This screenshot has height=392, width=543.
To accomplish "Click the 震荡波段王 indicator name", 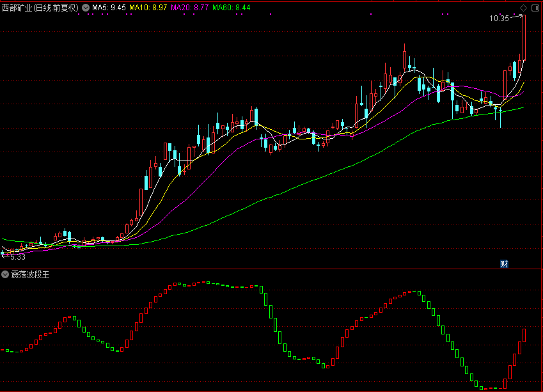I will coord(30,274).
